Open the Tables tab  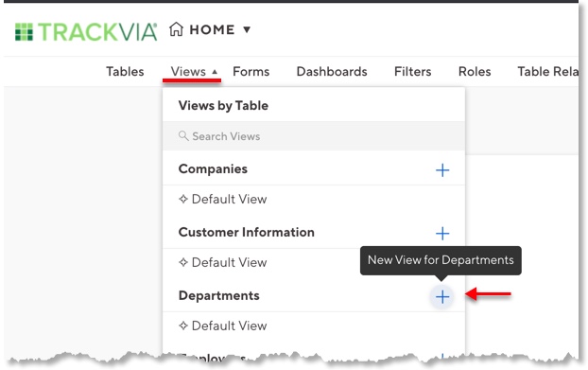pos(125,71)
